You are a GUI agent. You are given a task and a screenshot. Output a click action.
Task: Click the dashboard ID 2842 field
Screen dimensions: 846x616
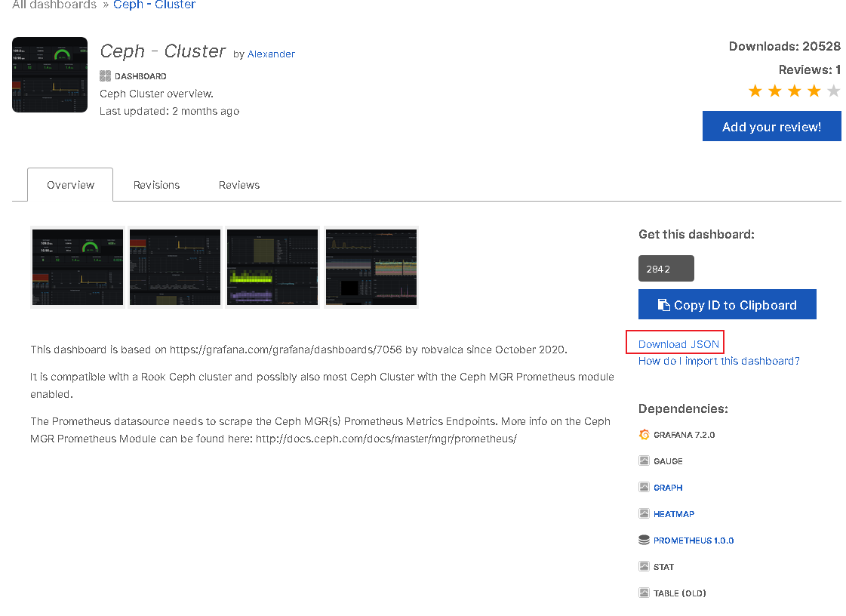(x=666, y=268)
